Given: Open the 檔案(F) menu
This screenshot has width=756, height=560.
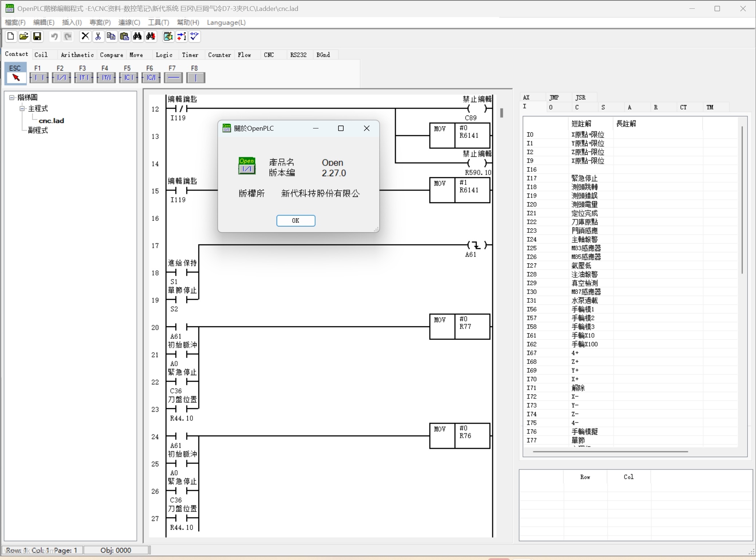Looking at the screenshot, I should click(15, 23).
